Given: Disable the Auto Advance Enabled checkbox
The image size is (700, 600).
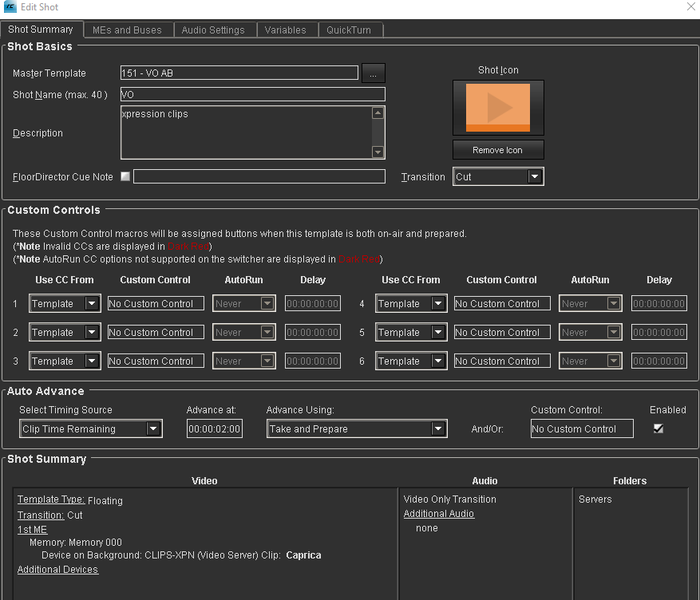Looking at the screenshot, I should [x=658, y=428].
